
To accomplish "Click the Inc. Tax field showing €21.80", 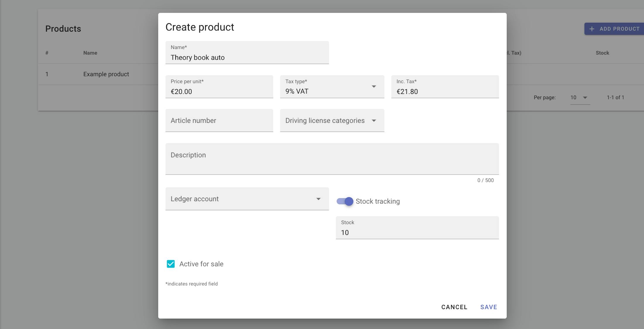I will [x=445, y=87].
